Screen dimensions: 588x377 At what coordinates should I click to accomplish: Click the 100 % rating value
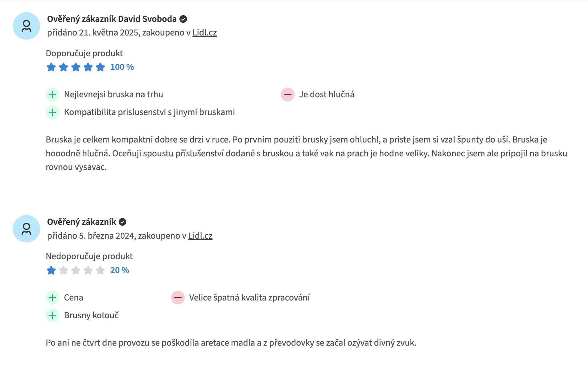click(x=122, y=67)
